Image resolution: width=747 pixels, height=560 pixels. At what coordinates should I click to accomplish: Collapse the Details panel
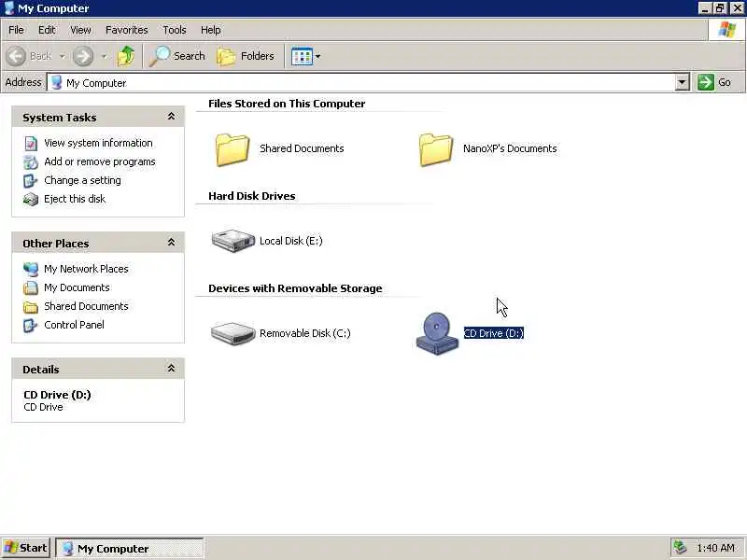tap(171, 369)
